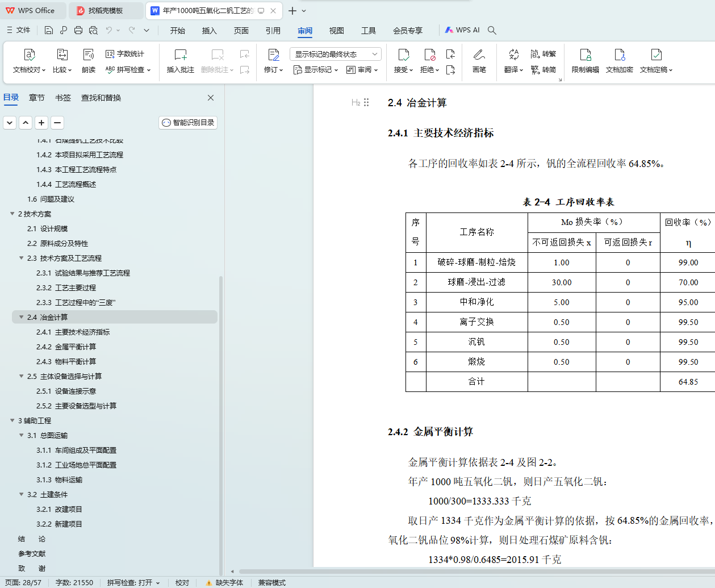
Task: Click the WPS AI button
Action: point(462,30)
